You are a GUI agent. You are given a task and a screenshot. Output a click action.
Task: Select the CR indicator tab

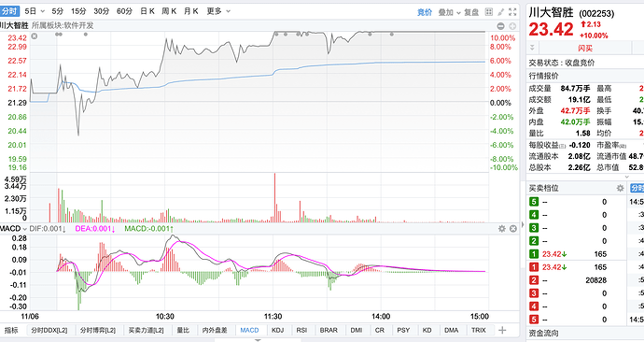(x=380, y=330)
